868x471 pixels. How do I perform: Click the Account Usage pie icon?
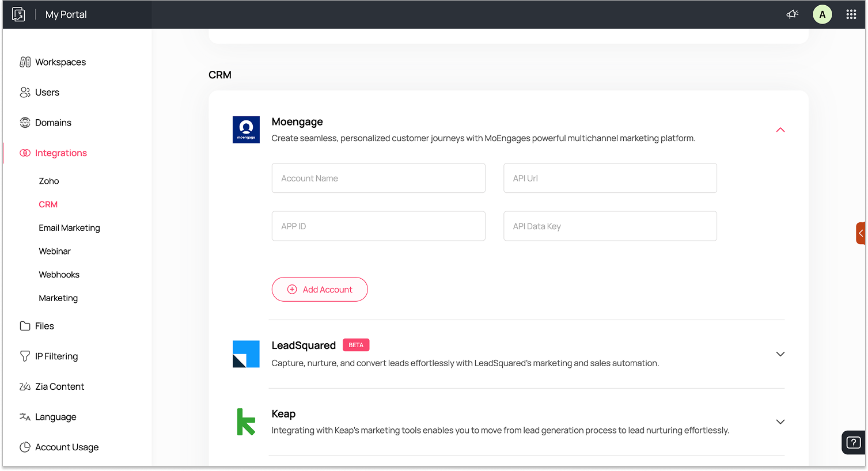[x=25, y=447]
